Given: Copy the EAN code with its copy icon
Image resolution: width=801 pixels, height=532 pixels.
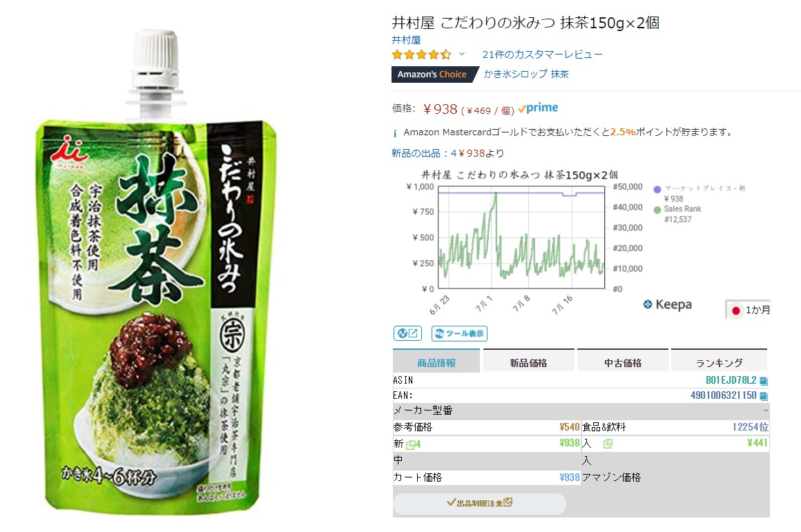Looking at the screenshot, I should pos(764,396).
